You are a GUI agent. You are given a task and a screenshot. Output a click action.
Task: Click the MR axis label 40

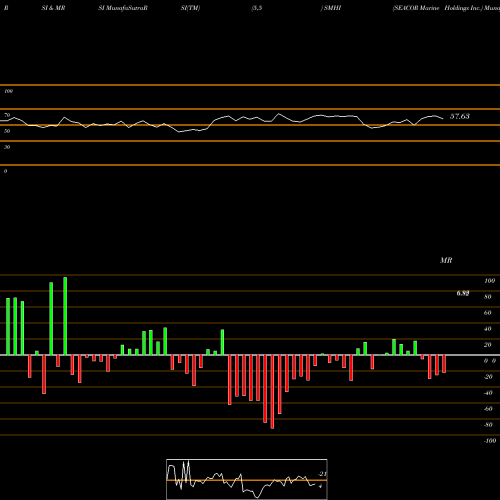click(x=488, y=329)
